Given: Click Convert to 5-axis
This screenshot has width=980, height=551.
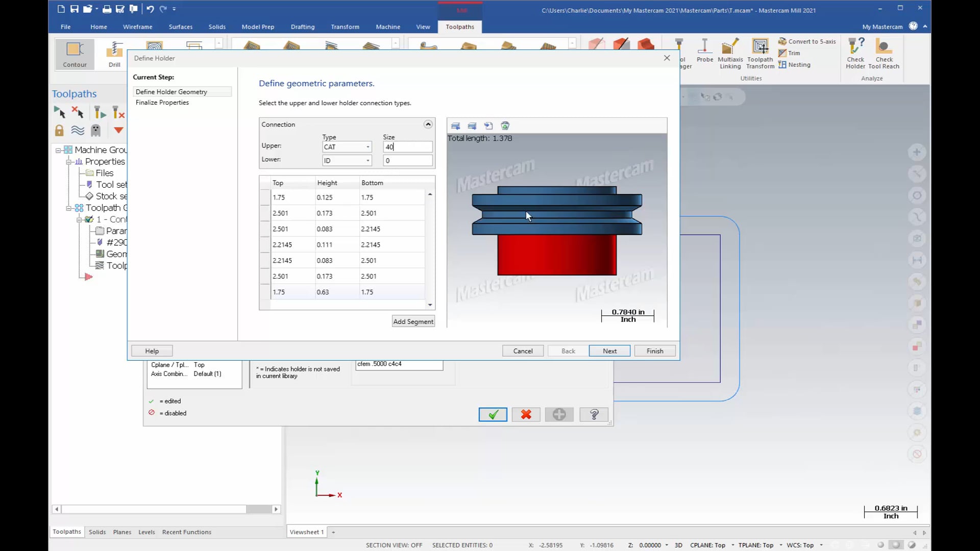Looking at the screenshot, I should (807, 41).
